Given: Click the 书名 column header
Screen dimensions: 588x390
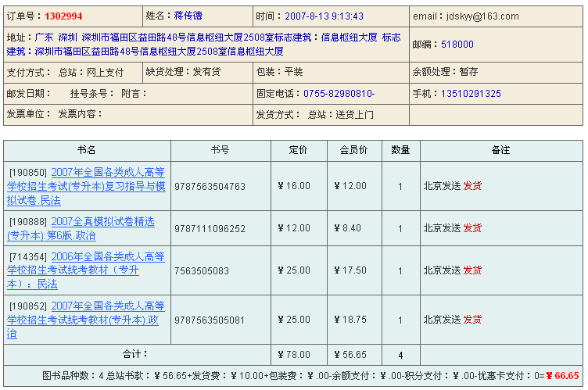Looking at the screenshot, I should [87, 150].
